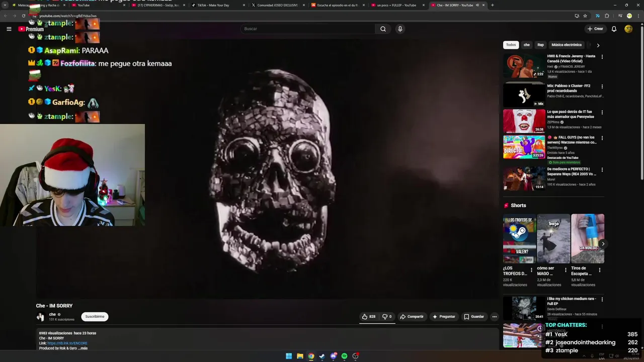644x362 pixels.
Task: Open cómo ser MAGO Short thumbnail
Action: (x=553, y=239)
